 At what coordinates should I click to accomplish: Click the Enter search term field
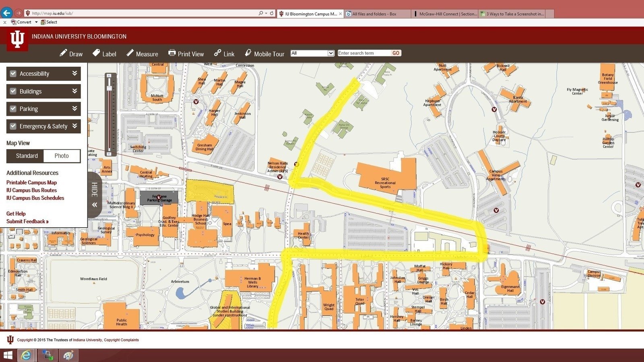point(364,53)
